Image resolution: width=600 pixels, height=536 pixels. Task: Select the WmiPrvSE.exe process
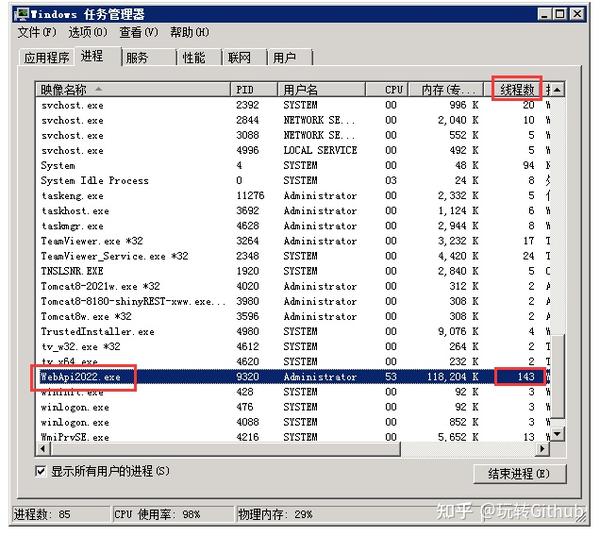(x=292, y=437)
